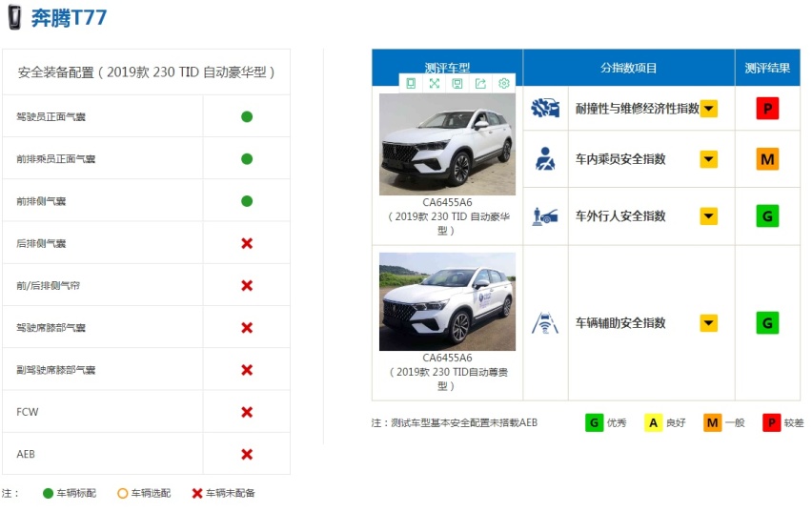Click red cross for 副驾驶席膝部气囊

coord(247,370)
